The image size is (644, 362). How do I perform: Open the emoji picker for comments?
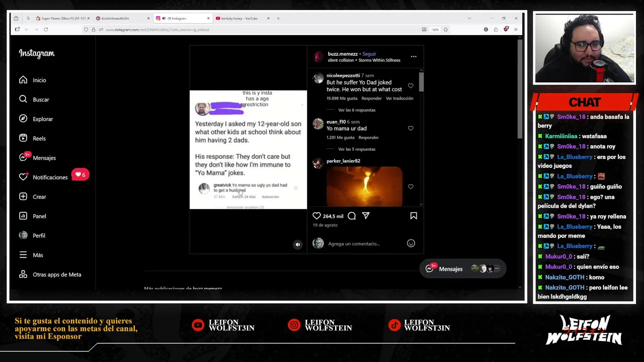coord(411,243)
